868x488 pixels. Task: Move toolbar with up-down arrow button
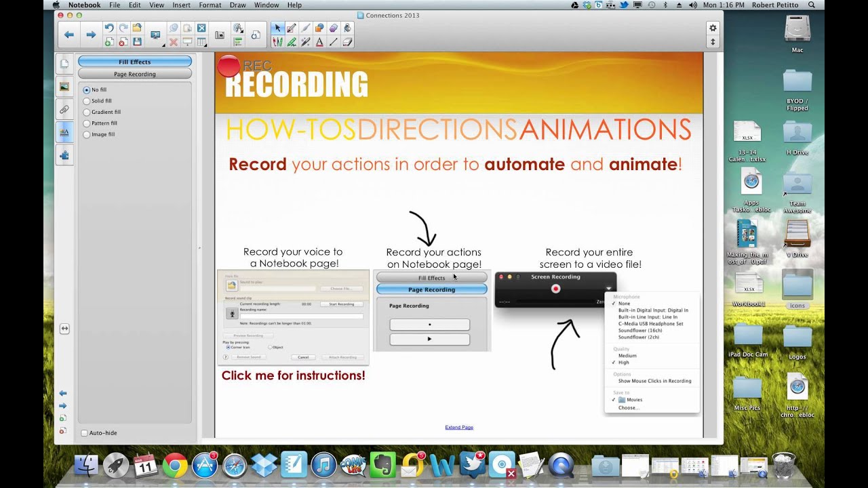click(713, 42)
